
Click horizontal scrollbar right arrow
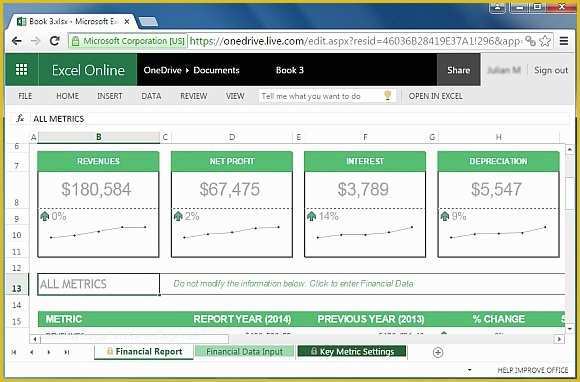coord(559,339)
